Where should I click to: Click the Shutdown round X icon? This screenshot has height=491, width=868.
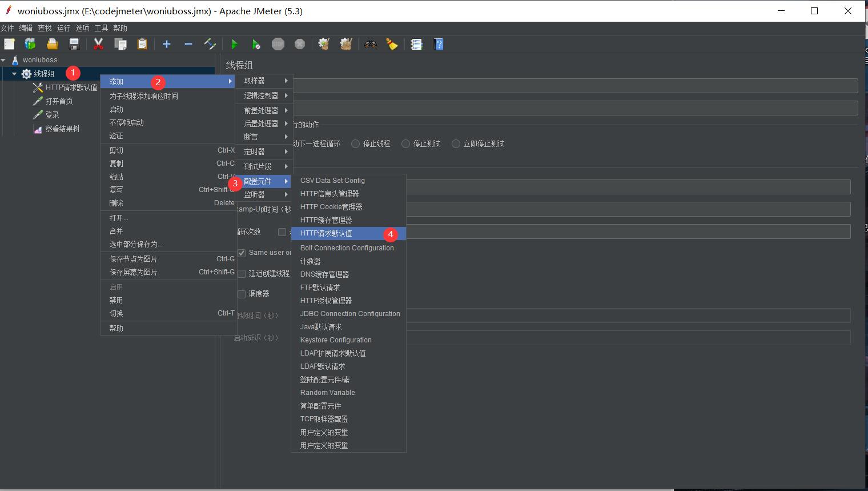pos(300,44)
